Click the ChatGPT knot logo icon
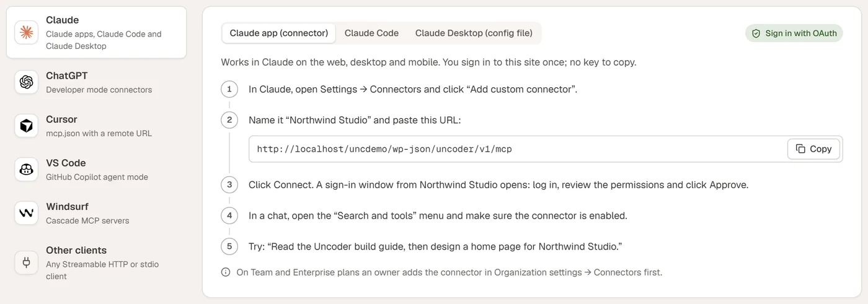The width and height of the screenshot is (868, 304). 26,82
